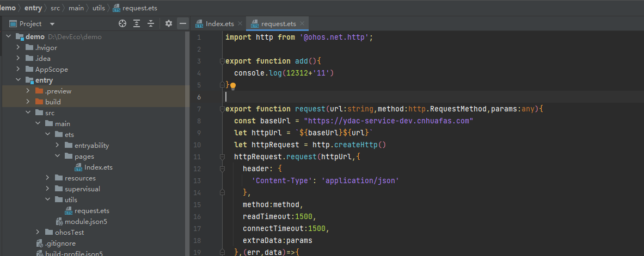
Task: Expand the .hvigor folder
Action: click(18, 48)
